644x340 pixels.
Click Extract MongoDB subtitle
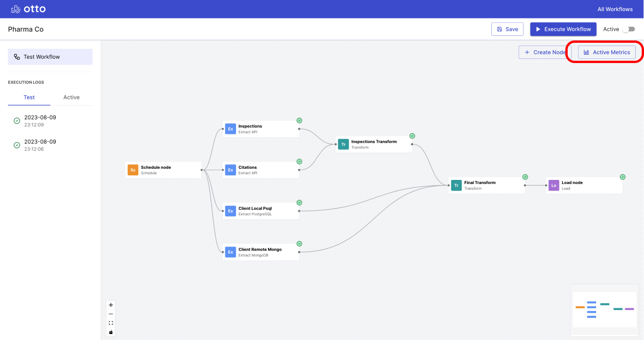253,255
